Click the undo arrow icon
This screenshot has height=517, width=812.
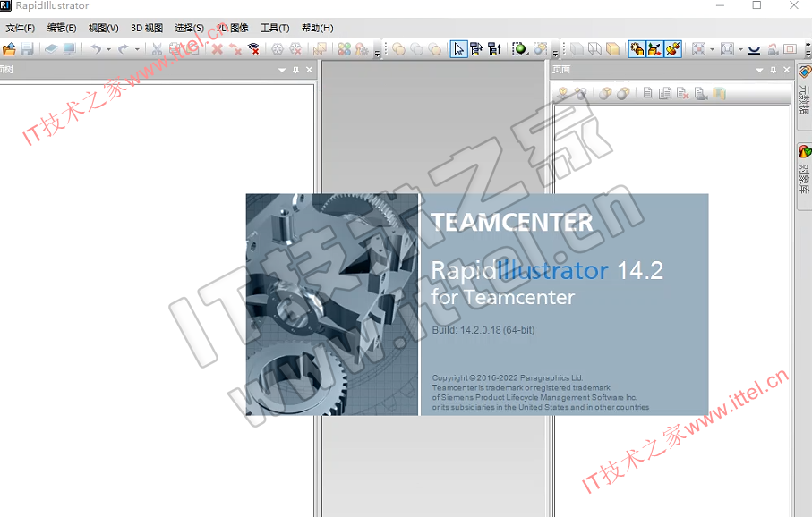pyautogui.click(x=96, y=49)
